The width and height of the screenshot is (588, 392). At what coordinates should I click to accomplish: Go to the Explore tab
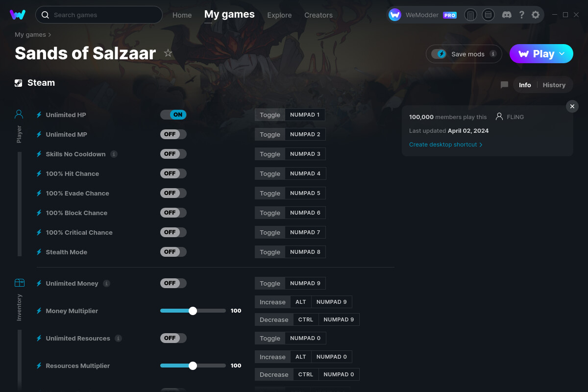(279, 15)
